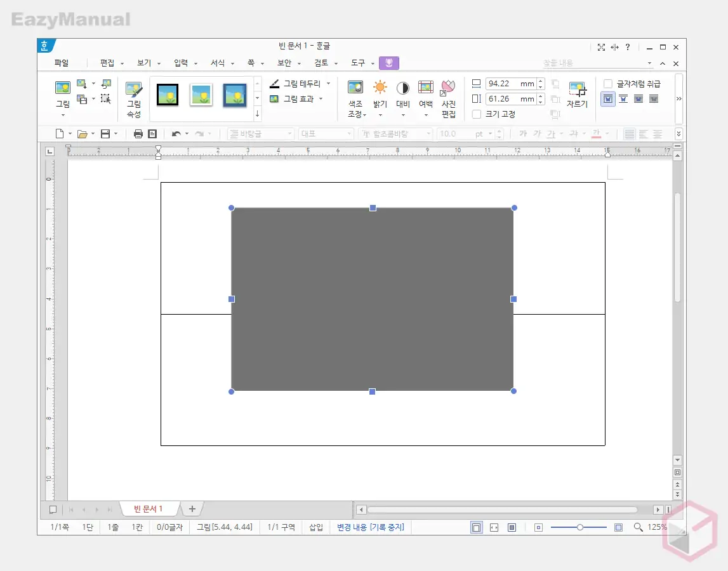
Task: Click the 자르기 crop tool
Action: point(577,95)
